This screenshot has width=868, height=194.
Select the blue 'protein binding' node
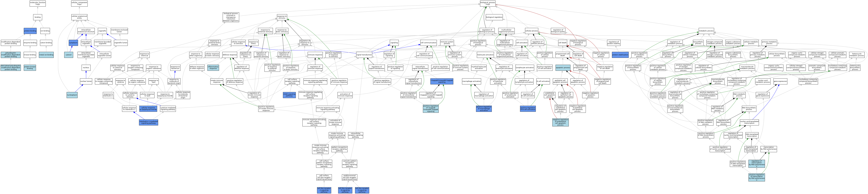pyautogui.click(x=30, y=31)
